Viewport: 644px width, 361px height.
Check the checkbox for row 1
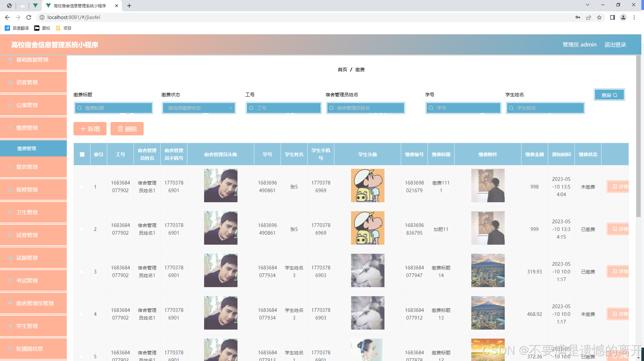pyautogui.click(x=82, y=187)
